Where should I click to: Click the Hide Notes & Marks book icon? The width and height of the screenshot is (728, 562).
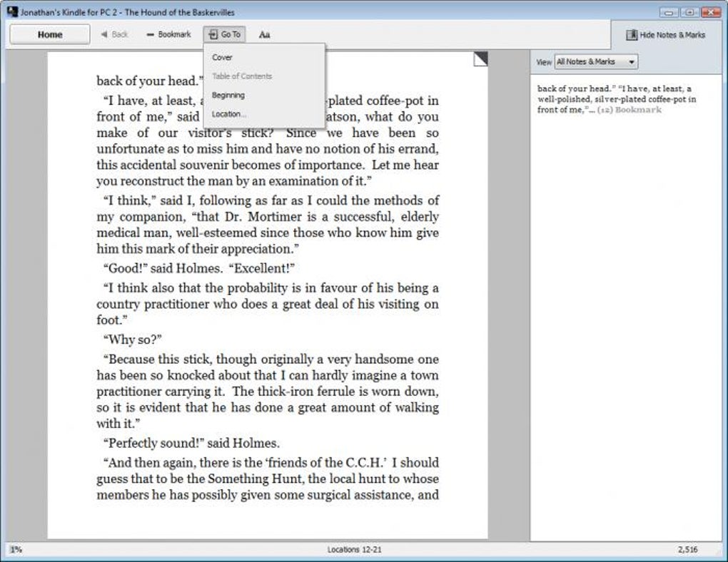[632, 35]
